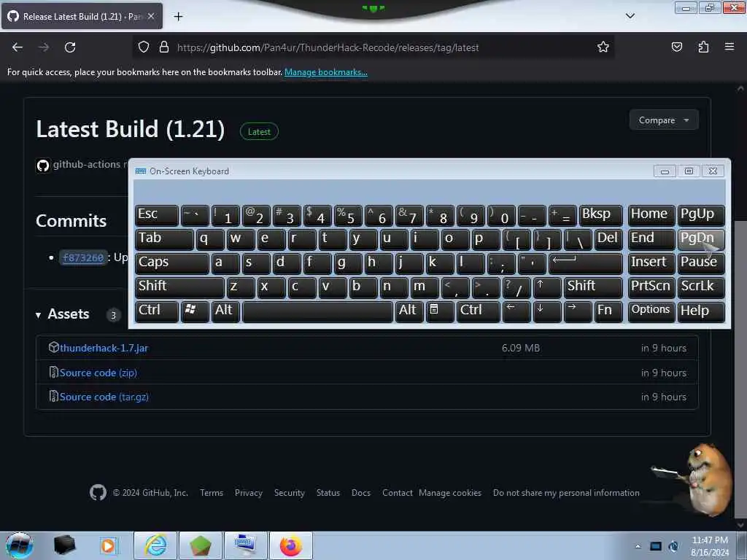Select the Release Latest Build (1.21) tab
Viewport: 747px width, 560px height.
point(82,16)
